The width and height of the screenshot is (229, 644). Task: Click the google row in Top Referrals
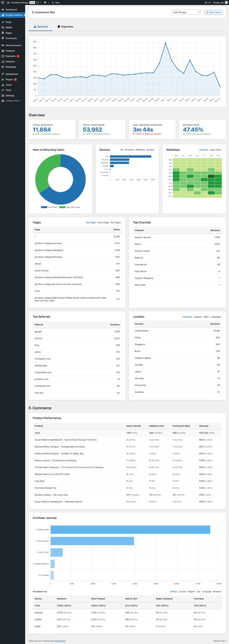[76, 332]
